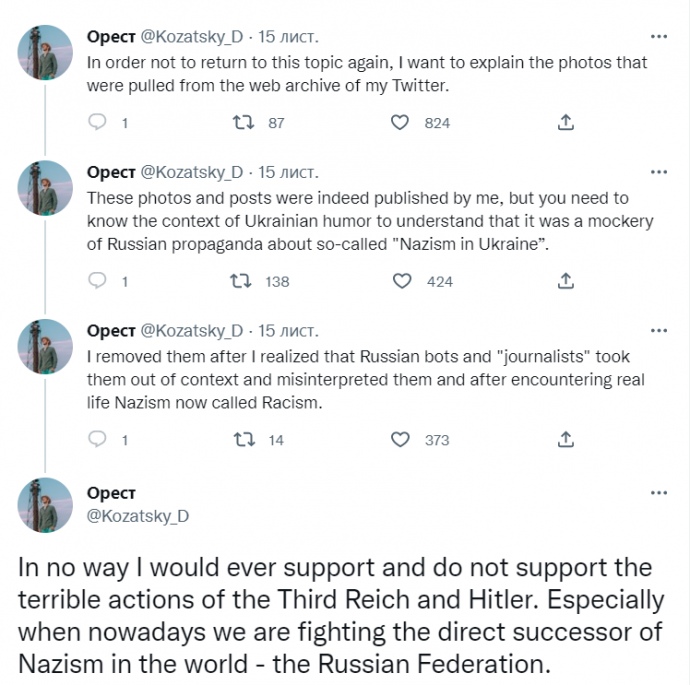This screenshot has width=690, height=685.
Task: Retweet the tweet with 138 retweets
Action: point(242,281)
